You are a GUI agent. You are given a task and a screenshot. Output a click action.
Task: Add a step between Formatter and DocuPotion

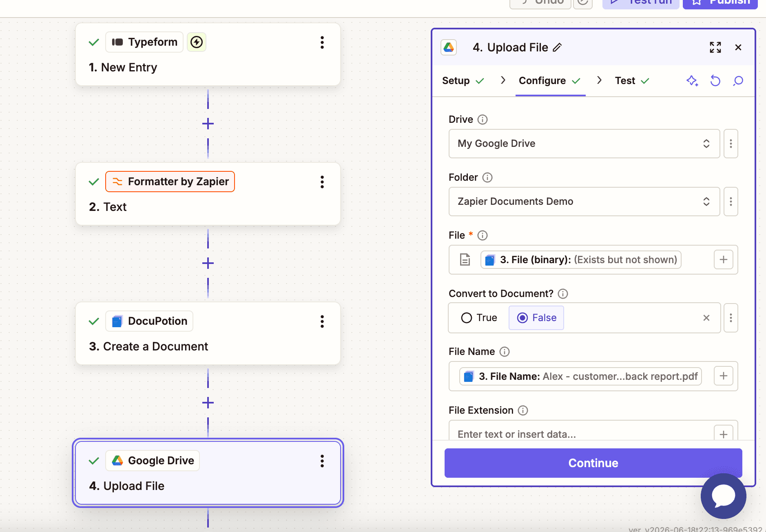(x=208, y=263)
